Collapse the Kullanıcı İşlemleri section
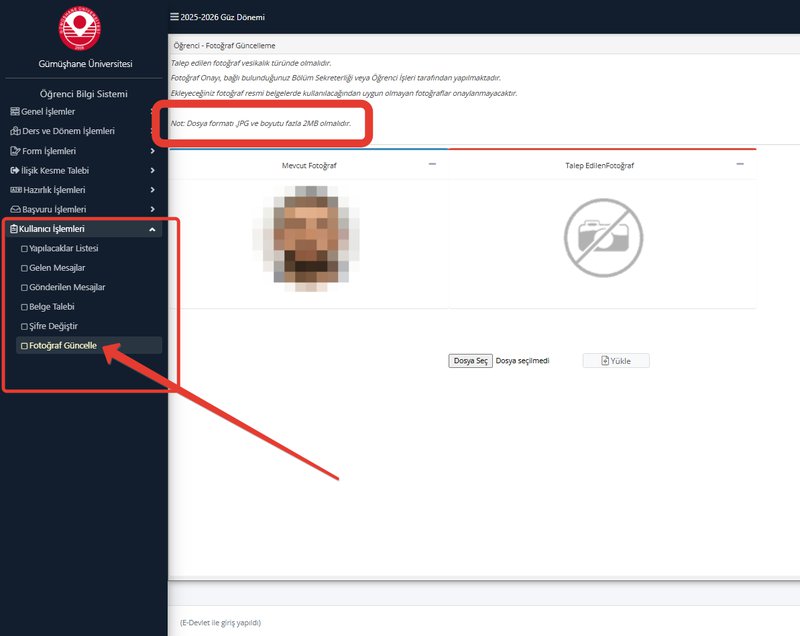 (x=152, y=229)
